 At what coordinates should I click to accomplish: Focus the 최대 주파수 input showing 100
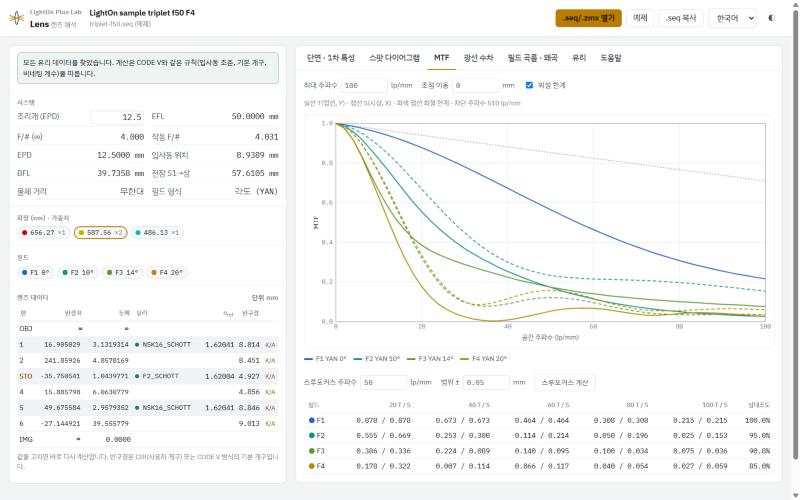click(364, 85)
